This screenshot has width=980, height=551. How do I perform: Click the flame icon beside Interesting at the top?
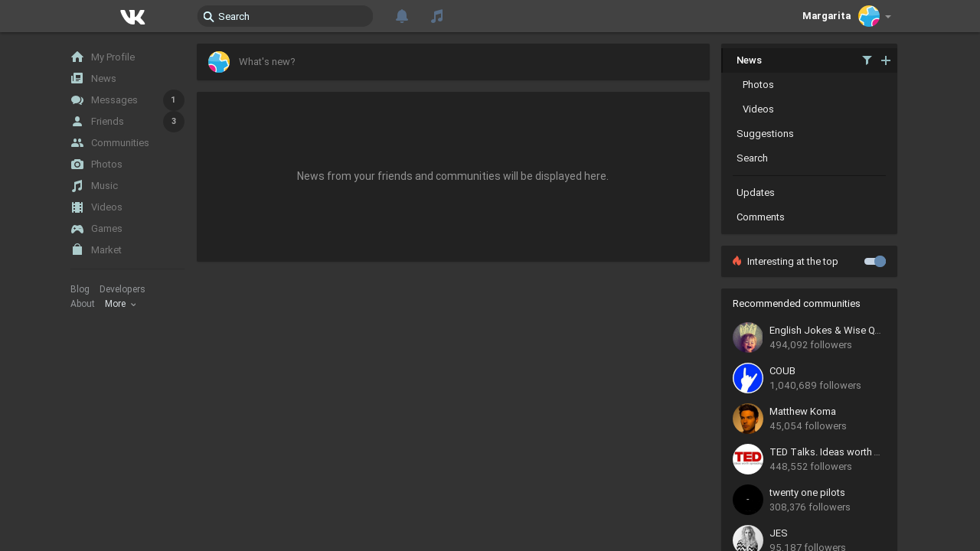737,261
